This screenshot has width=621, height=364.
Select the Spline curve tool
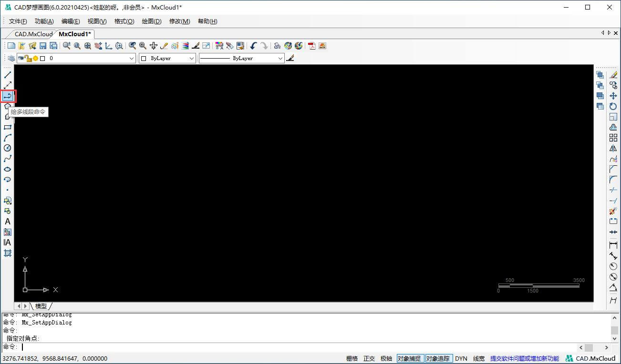point(8,159)
